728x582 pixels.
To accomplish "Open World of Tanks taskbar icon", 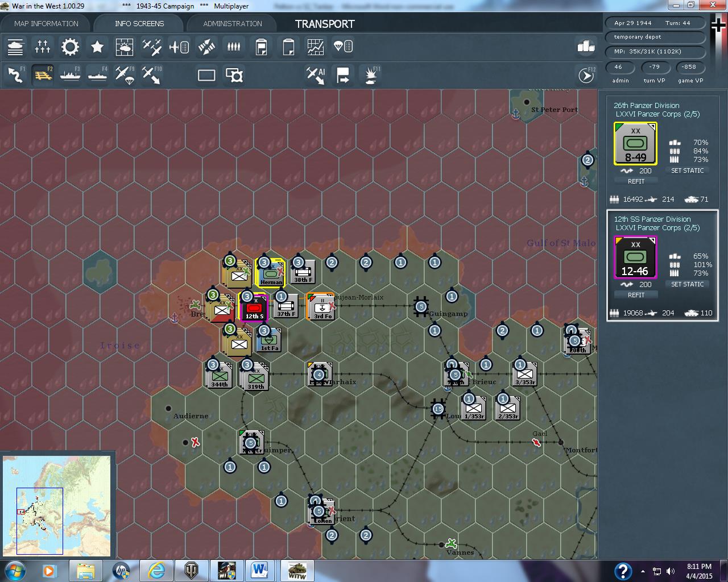I will coord(191,570).
